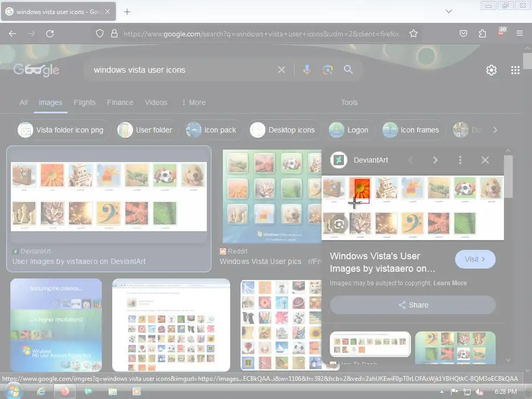Image resolution: width=532 pixels, height=399 pixels.
Task: Open the taskbar file explorer folder
Action: tap(112, 392)
